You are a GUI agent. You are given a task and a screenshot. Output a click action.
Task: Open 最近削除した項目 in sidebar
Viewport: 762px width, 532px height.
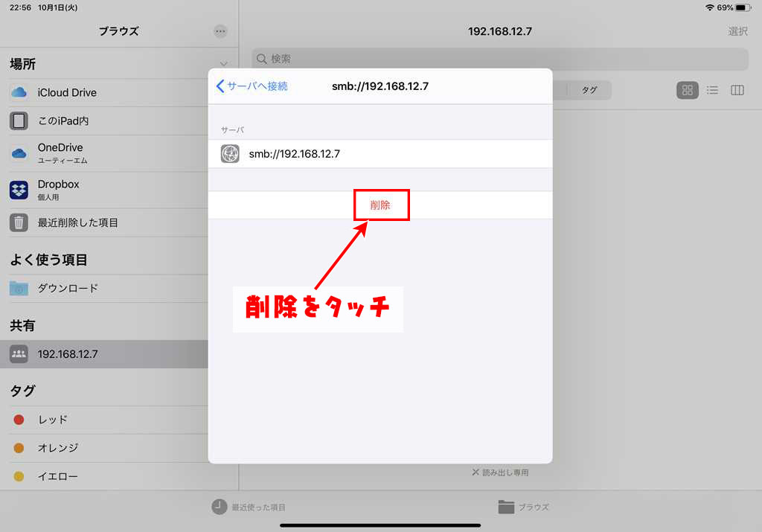coord(108,222)
